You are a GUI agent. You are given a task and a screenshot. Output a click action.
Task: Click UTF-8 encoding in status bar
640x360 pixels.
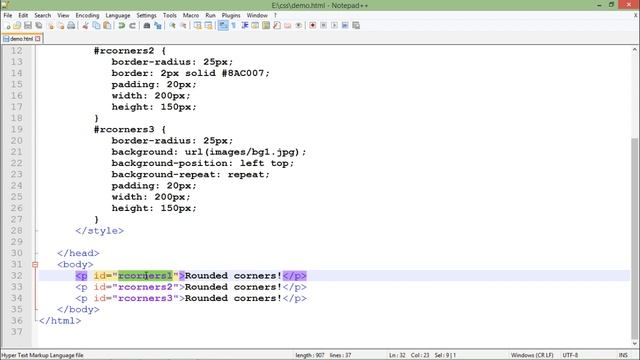(x=570, y=355)
